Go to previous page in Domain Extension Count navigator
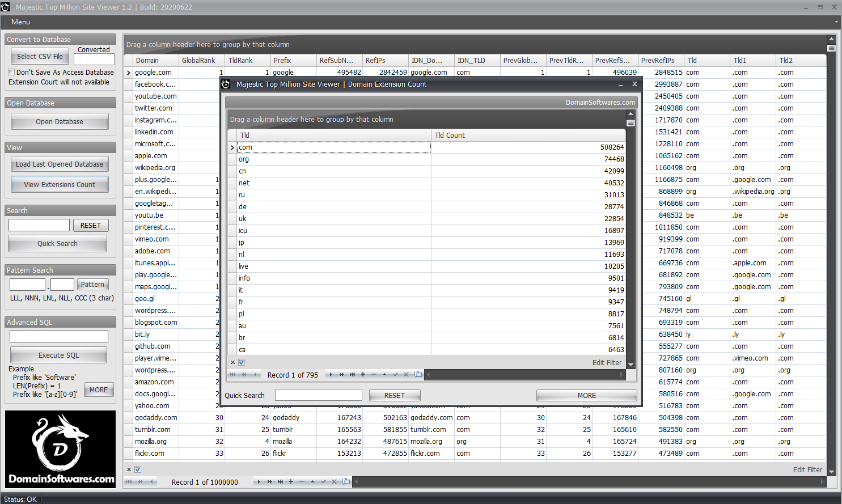 click(x=244, y=374)
